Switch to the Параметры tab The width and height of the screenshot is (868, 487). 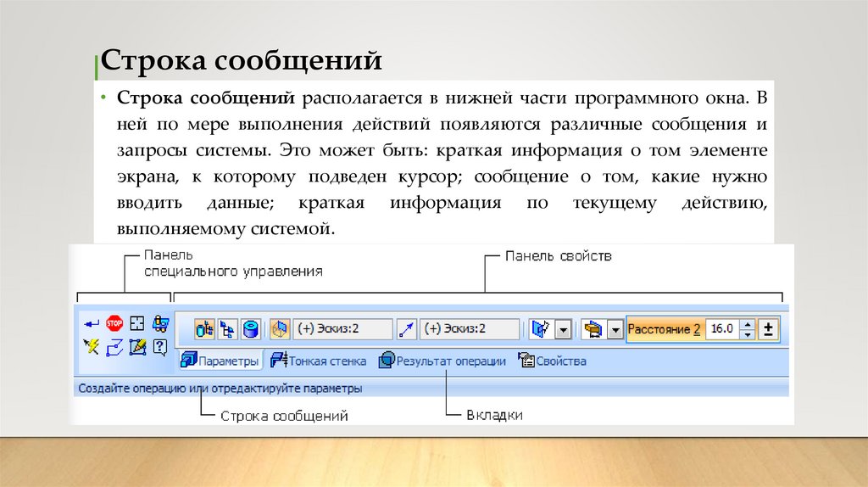tap(220, 361)
